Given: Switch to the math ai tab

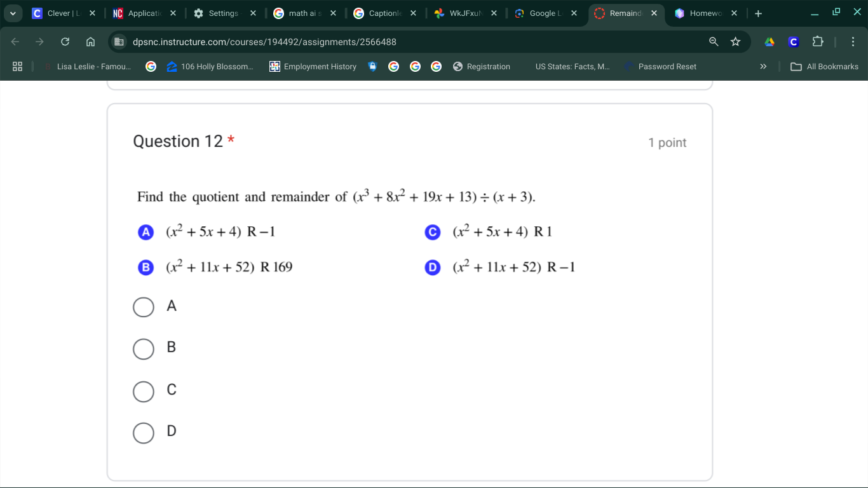Looking at the screenshot, I should [304, 13].
